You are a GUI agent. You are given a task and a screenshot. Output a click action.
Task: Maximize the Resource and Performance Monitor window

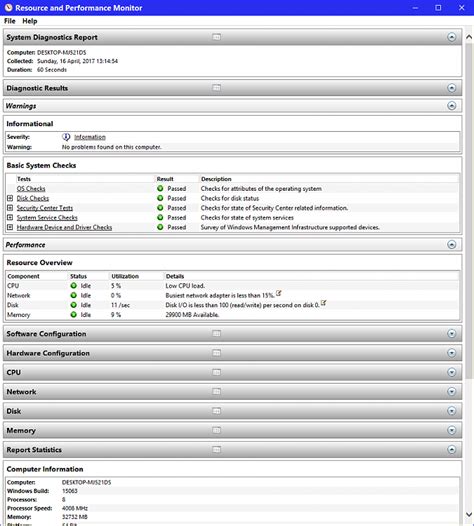point(438,8)
